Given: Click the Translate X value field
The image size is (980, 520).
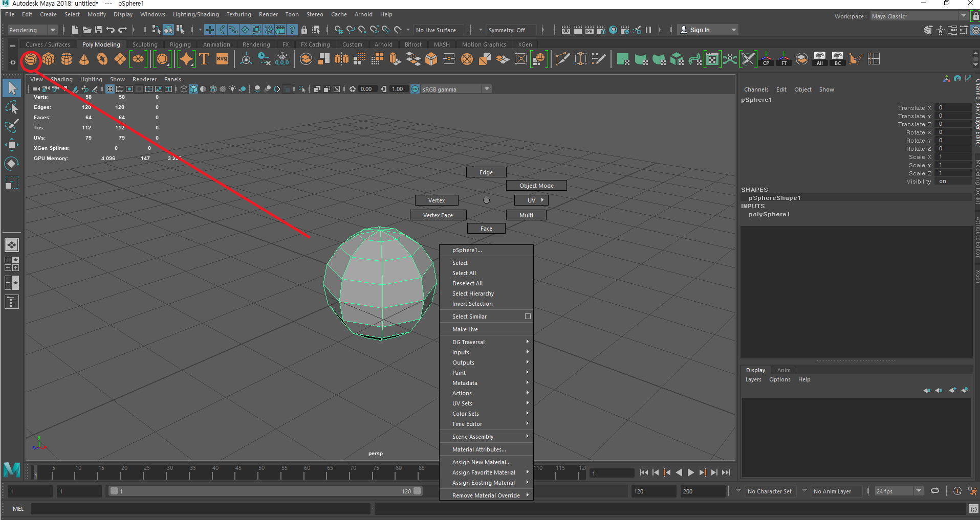Looking at the screenshot, I should 953,107.
